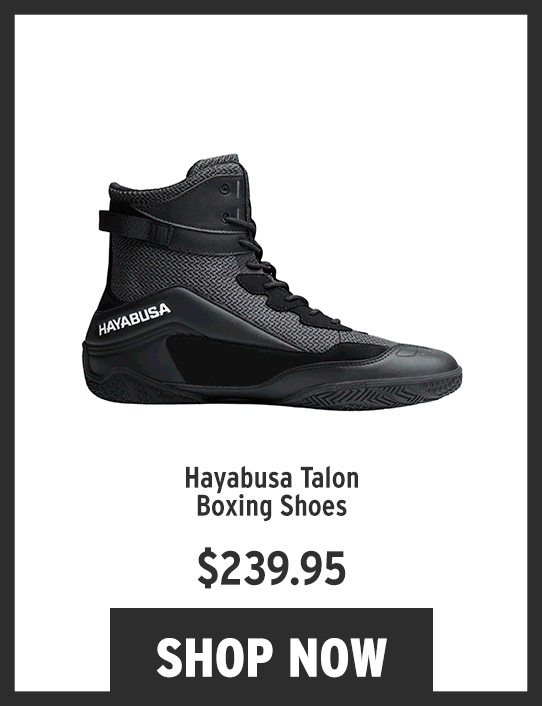This screenshot has width=542, height=706.
Task: Click the white HAYABUSA logo on shoe heel
Action: point(135,319)
